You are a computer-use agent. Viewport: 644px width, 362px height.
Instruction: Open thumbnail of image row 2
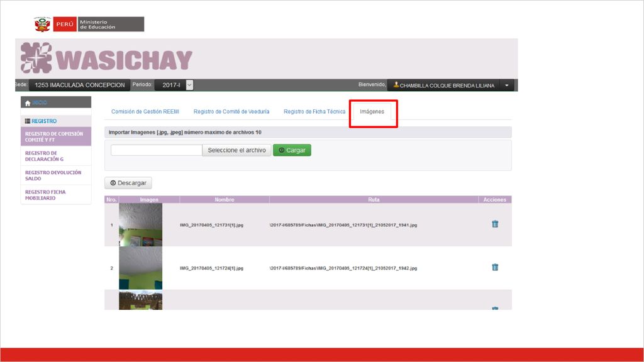(x=140, y=268)
